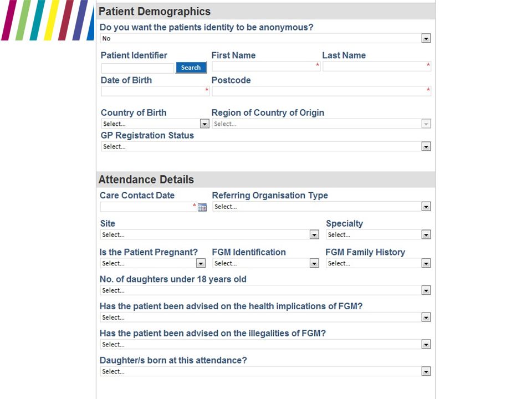Expand the Country of Birth dropdown
Image resolution: width=532 pixels, height=399 pixels.
click(155, 124)
